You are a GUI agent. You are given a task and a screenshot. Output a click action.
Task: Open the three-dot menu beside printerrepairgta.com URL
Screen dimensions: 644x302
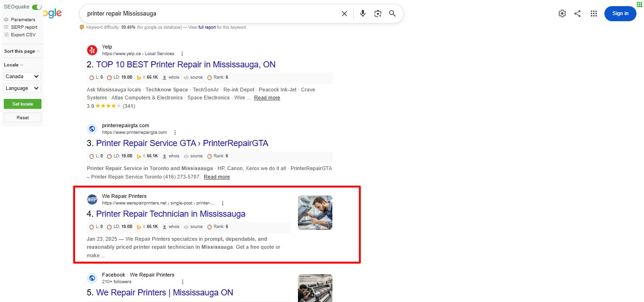175,132
